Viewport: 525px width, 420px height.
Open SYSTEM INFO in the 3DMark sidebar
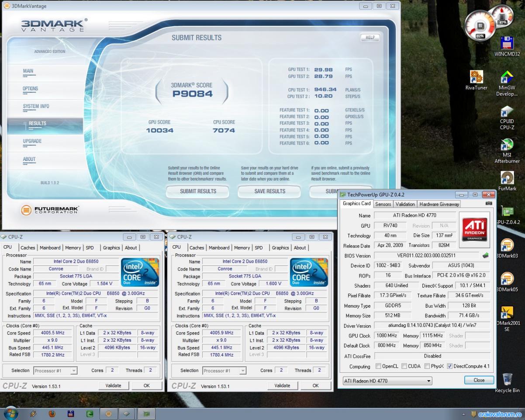point(36,106)
